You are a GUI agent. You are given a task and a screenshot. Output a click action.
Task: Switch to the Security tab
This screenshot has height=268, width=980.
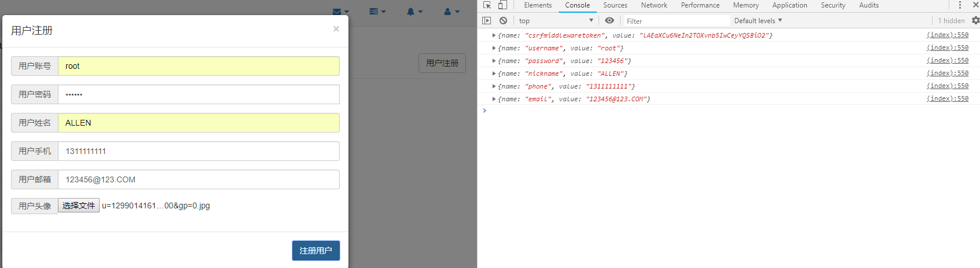pos(833,5)
